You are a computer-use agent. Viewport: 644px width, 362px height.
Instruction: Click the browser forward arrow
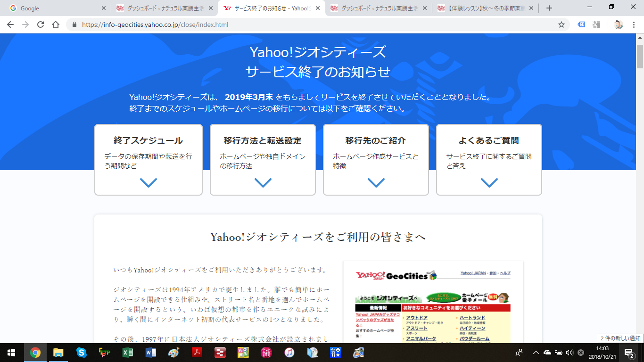coord(25,25)
